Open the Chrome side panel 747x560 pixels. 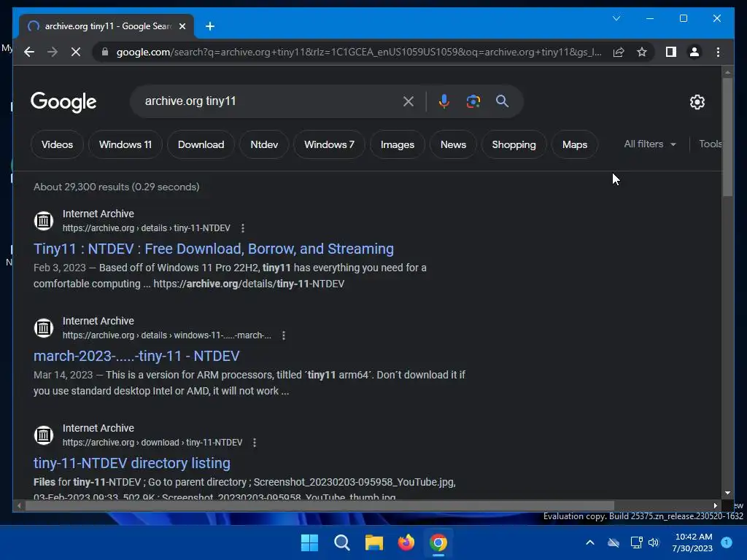[x=671, y=52]
